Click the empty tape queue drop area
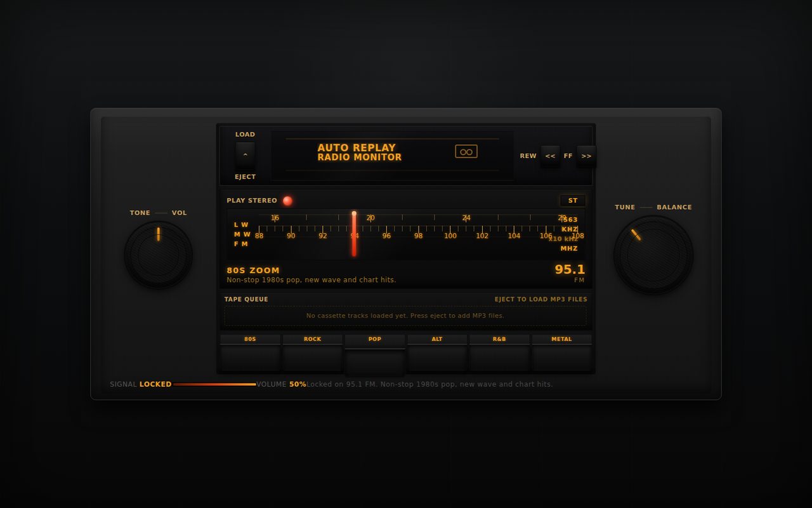 point(405,316)
